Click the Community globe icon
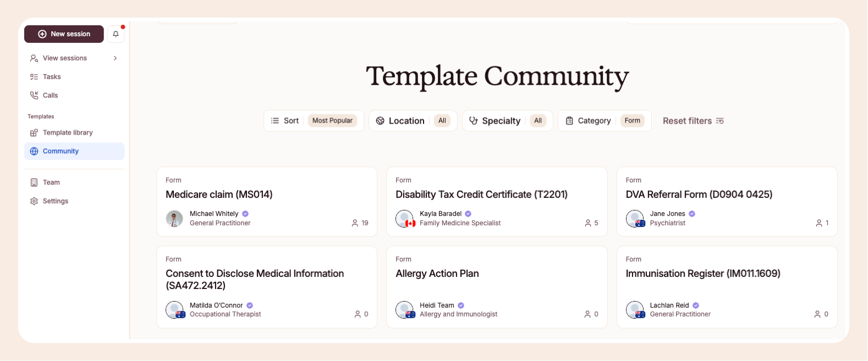 click(x=34, y=151)
